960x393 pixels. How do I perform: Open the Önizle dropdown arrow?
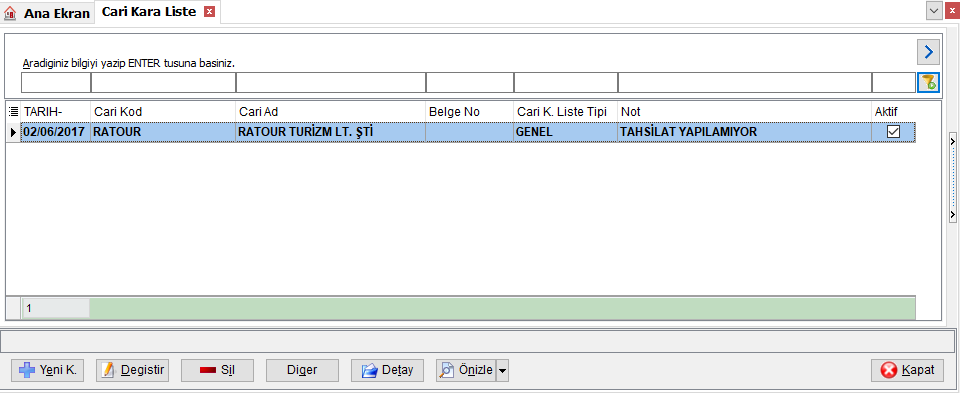pyautogui.click(x=502, y=370)
